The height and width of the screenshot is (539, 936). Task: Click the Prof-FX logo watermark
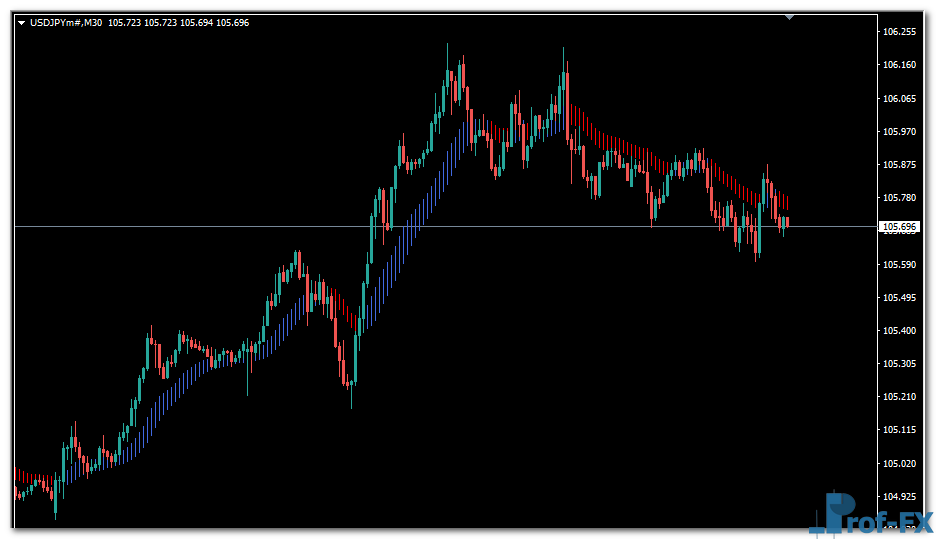pyautogui.click(x=870, y=514)
